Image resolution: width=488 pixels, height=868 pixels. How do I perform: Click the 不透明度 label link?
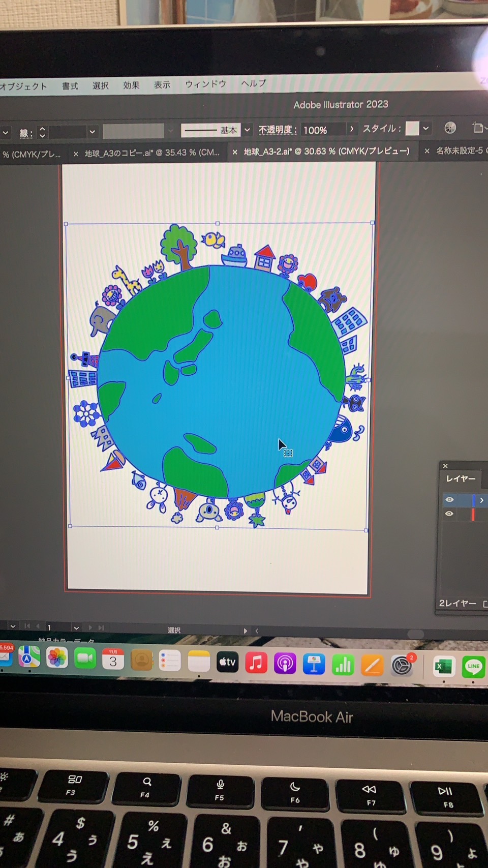pos(278,130)
